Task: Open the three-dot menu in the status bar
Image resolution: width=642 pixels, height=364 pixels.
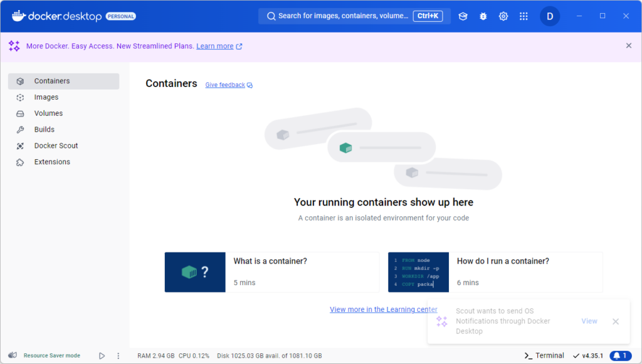Action: (118, 355)
